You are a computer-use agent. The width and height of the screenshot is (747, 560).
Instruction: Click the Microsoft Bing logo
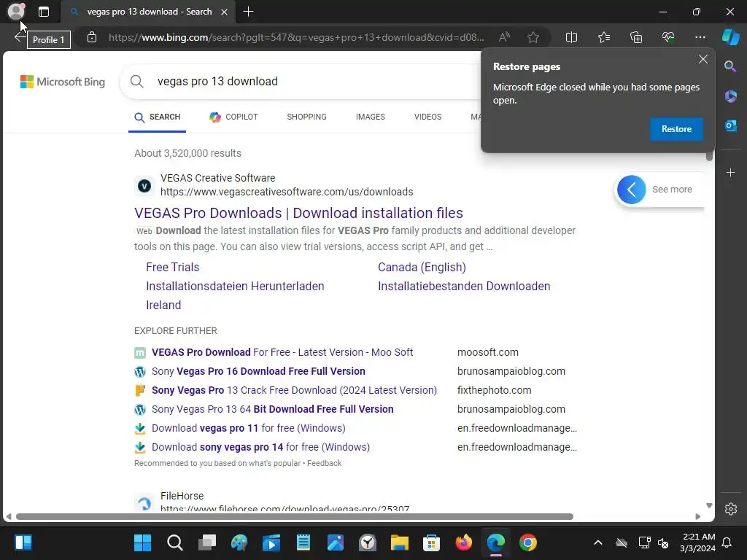[63, 82]
